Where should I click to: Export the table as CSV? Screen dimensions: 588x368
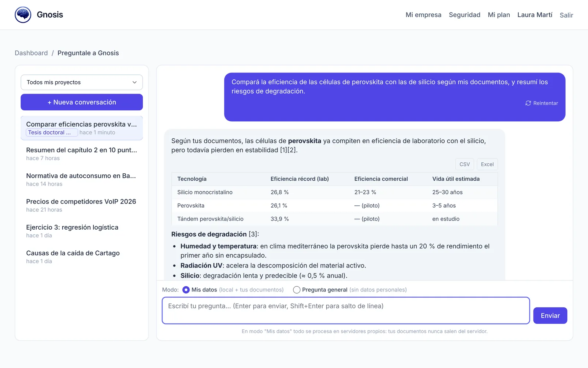[465, 164]
